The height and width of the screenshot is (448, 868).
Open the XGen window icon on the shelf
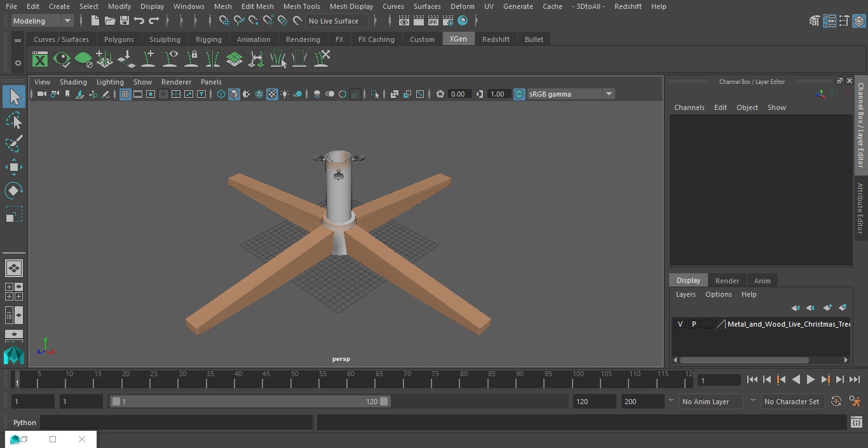point(40,60)
